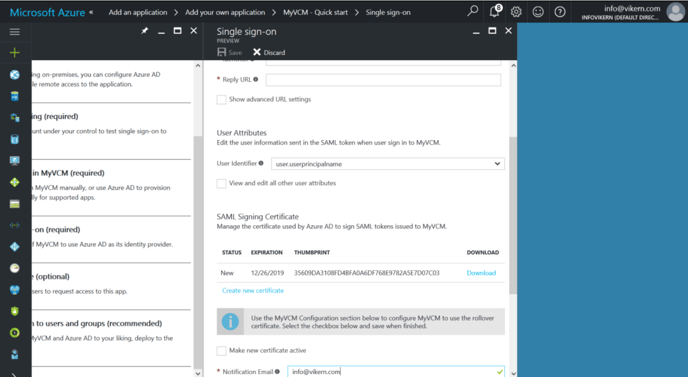Enable Show advanced URL settings checkbox

(x=222, y=100)
